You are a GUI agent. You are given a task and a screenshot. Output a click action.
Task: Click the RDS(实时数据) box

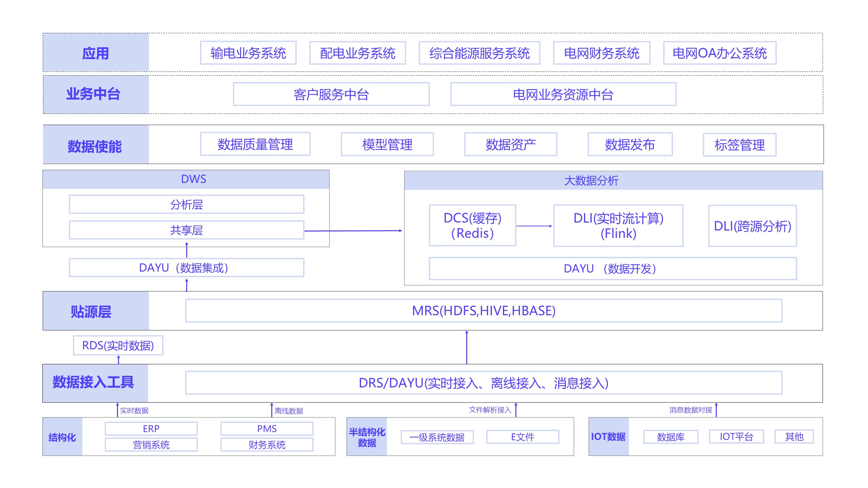pos(118,345)
